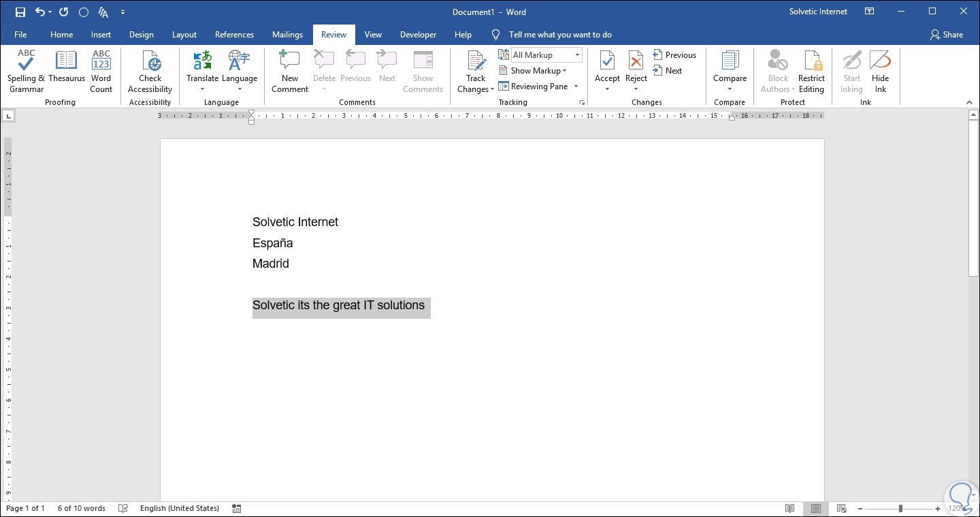This screenshot has height=517, width=980.
Task: Click the Translate icon
Action: [x=203, y=61]
